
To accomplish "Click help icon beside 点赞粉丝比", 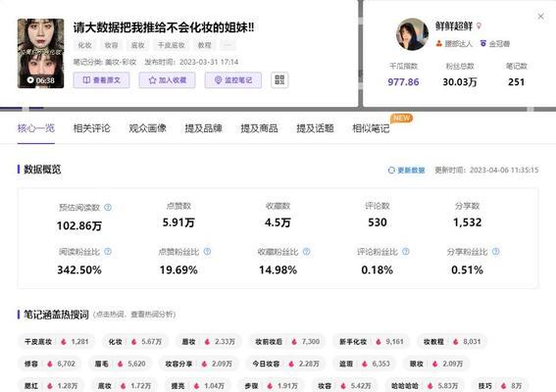I will pyautogui.click(x=208, y=252).
